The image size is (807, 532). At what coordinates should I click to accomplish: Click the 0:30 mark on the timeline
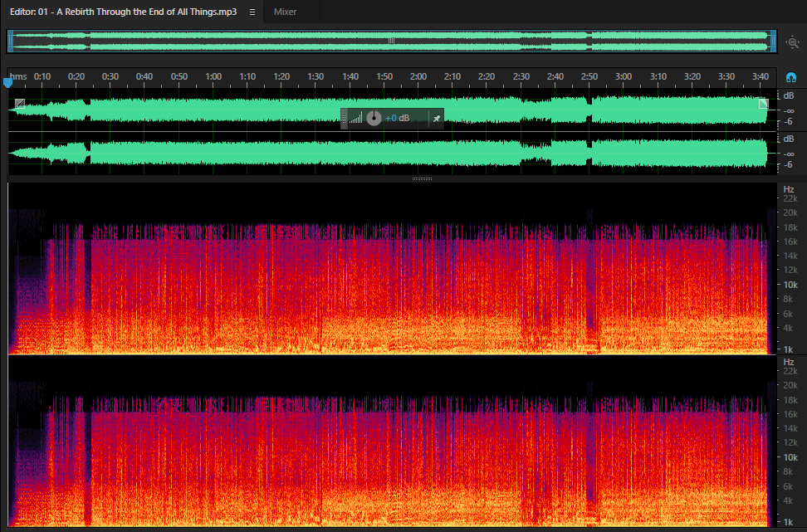[110, 76]
